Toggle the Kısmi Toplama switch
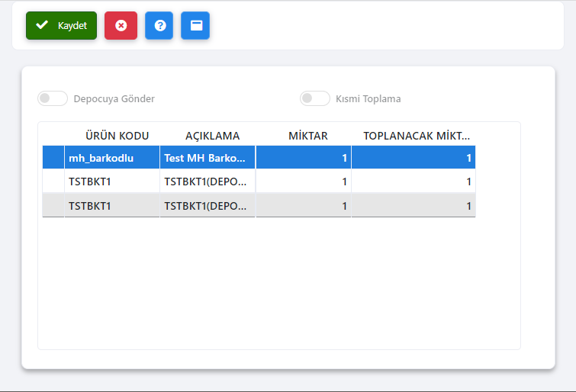576x392 pixels. [315, 98]
